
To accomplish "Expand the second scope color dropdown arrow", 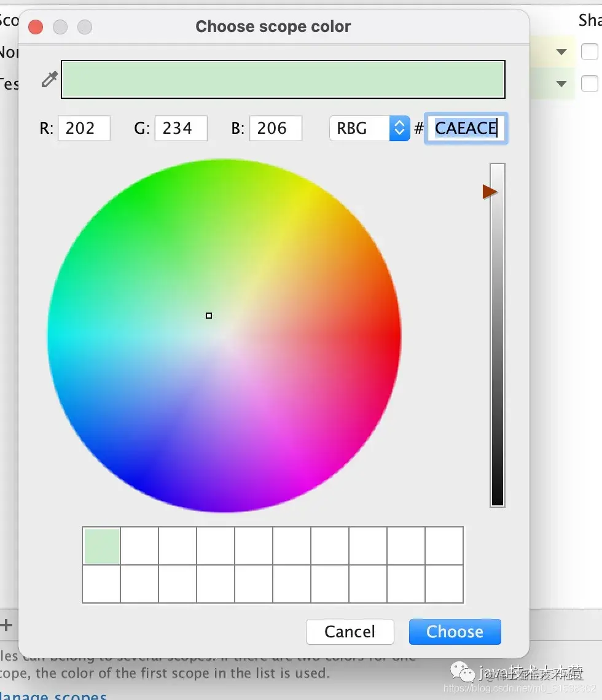I will [x=561, y=84].
